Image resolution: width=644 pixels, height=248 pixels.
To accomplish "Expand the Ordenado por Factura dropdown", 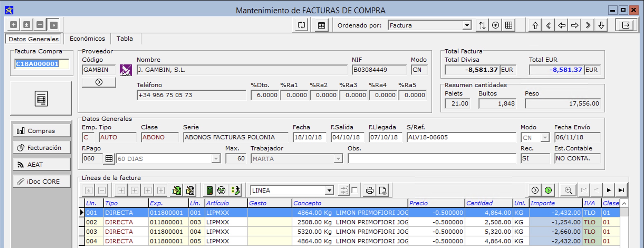I will point(467,25).
